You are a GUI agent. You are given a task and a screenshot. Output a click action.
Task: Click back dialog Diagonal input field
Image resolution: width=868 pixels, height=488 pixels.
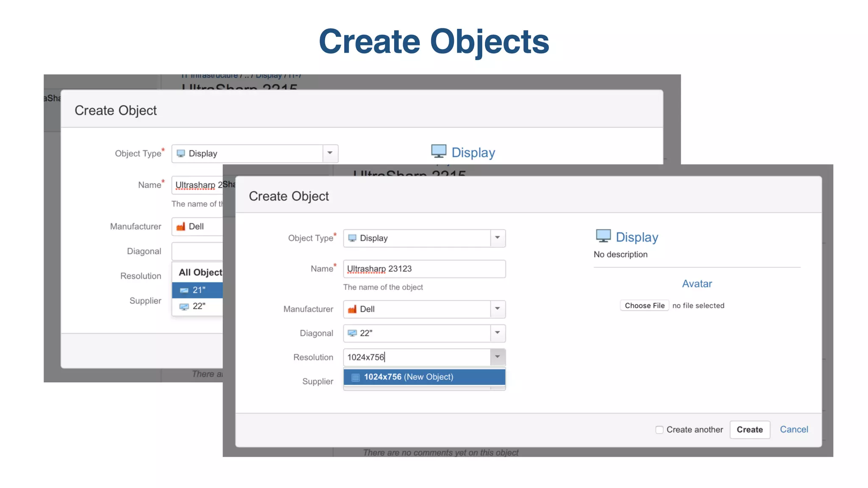tap(198, 251)
